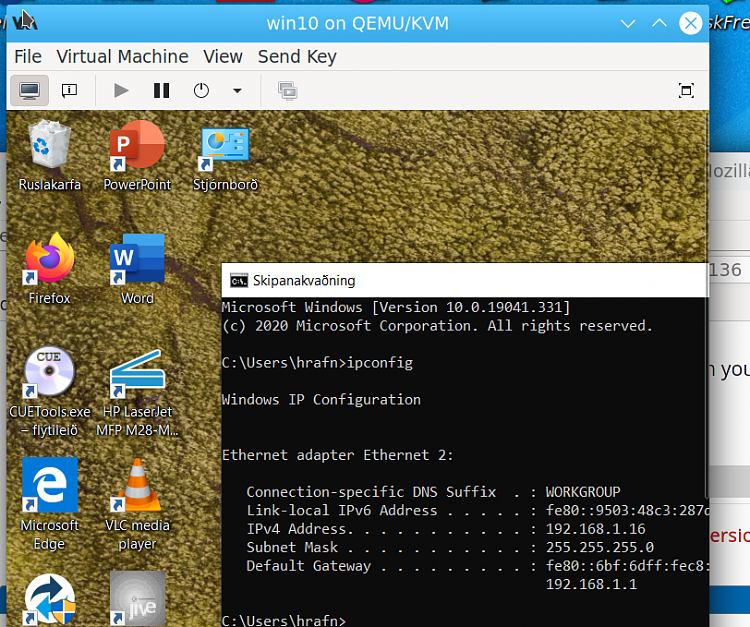
Task: Click the WORKGROUP DNS suffix value
Action: pos(583,492)
